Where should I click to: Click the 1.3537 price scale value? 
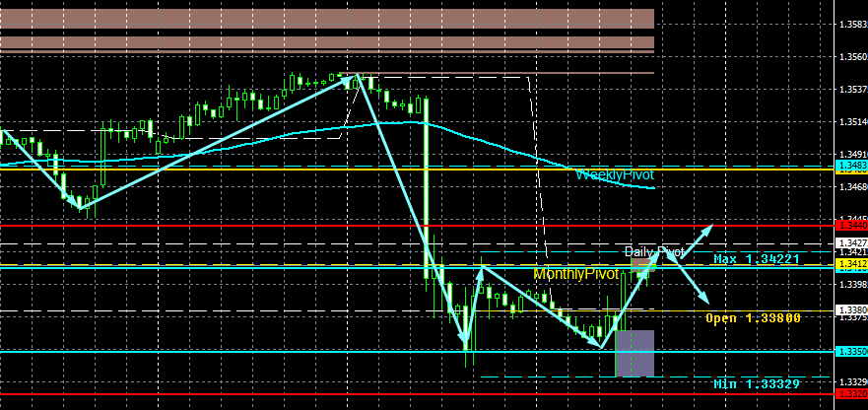tap(853, 90)
